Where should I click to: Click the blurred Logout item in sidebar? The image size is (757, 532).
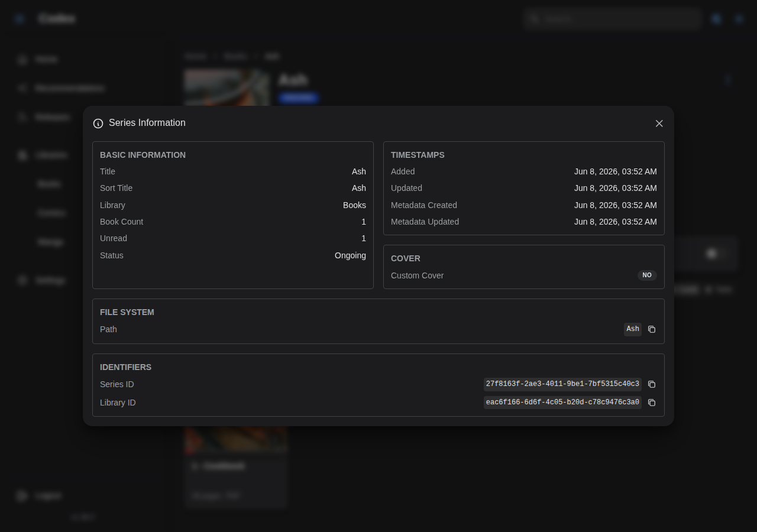click(47, 495)
